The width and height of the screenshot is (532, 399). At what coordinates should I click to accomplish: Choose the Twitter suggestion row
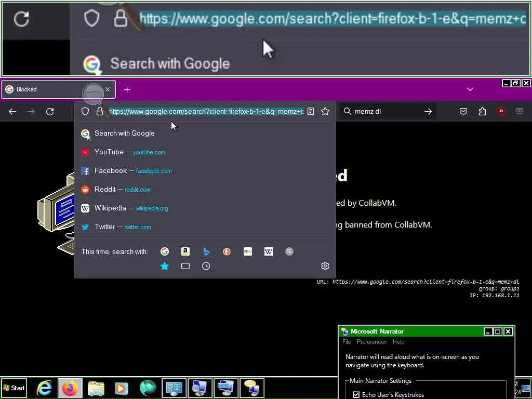tap(205, 227)
